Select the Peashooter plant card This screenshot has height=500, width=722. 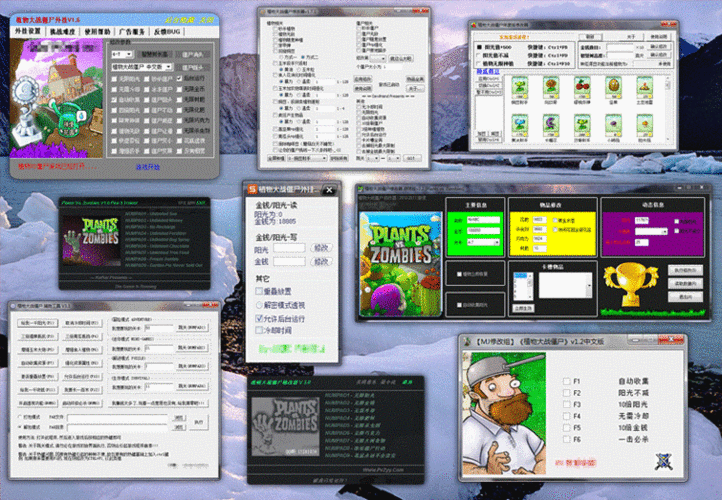click(520, 87)
